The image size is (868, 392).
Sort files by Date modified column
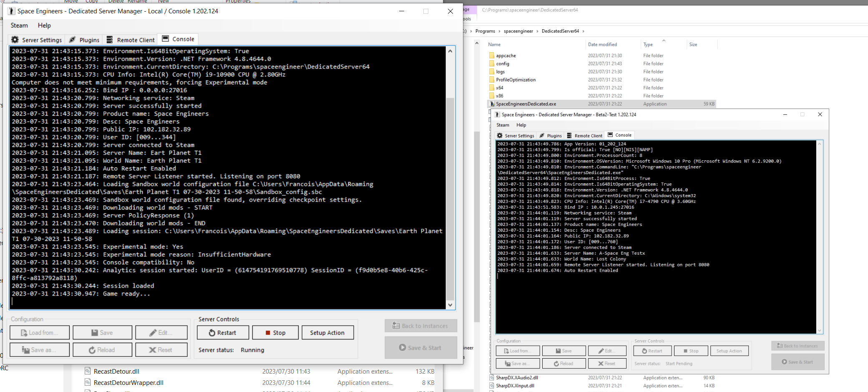coord(602,44)
